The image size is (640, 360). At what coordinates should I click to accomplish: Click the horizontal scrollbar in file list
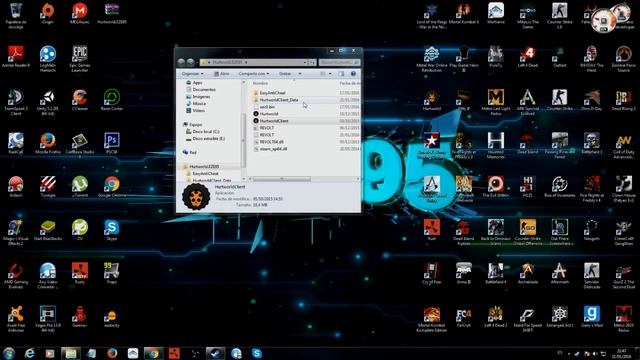(x=282, y=179)
